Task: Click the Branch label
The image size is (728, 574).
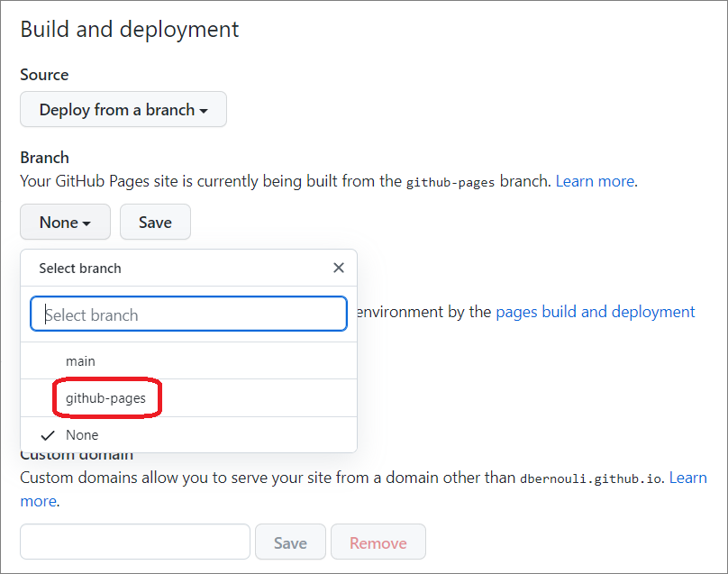Action: point(44,158)
